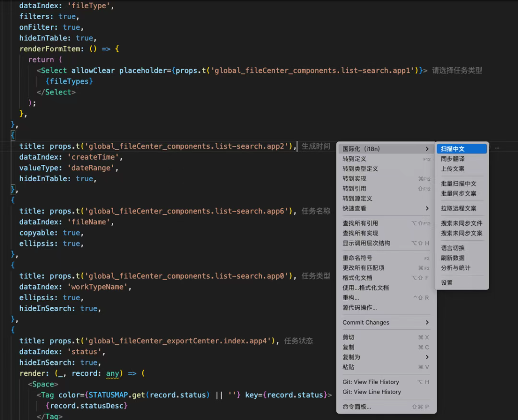Viewport: 518px width, 420px height.
Task: Click the underlined any type annotation
Action: point(112,373)
